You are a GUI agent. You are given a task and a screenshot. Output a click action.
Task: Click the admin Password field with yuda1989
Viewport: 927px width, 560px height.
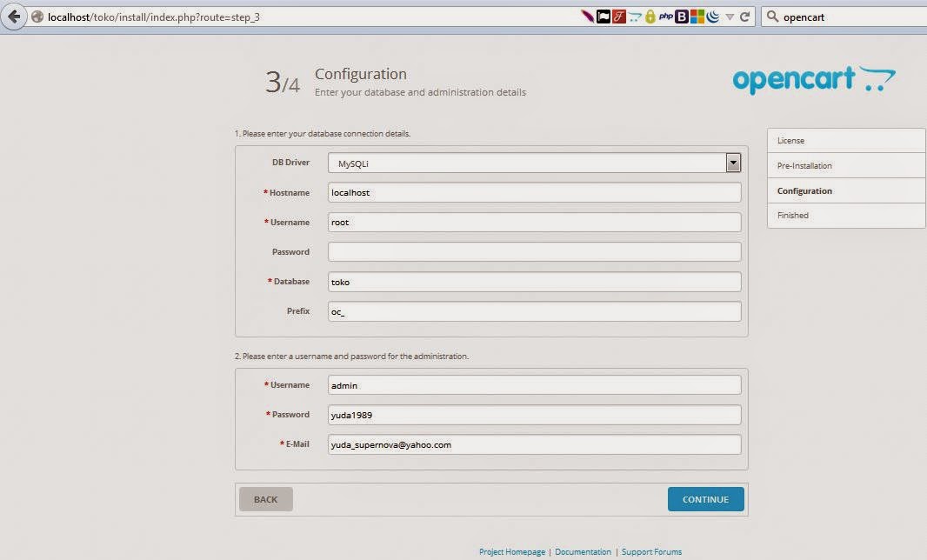[x=535, y=415]
